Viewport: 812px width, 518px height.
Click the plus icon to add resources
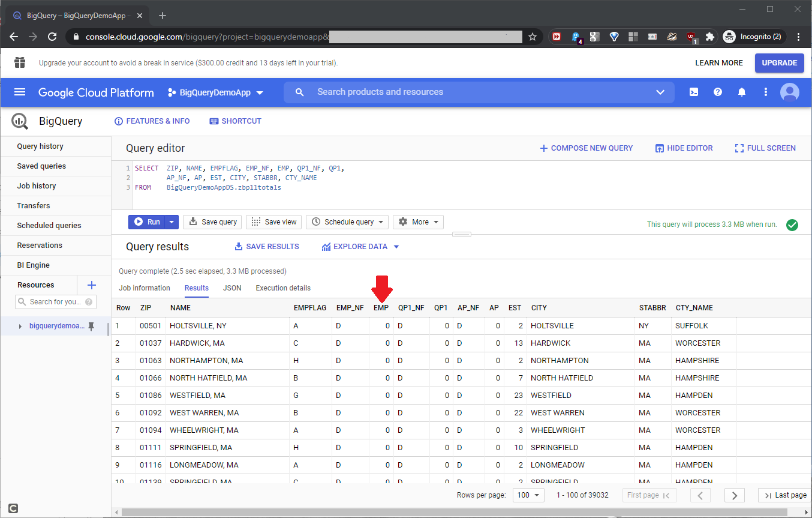[92, 285]
